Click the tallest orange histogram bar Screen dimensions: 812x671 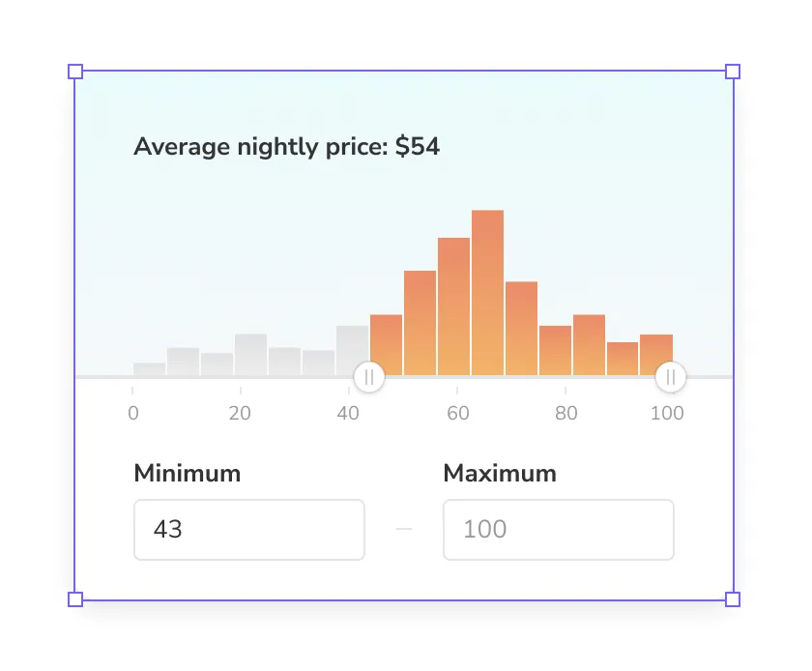pos(487,292)
